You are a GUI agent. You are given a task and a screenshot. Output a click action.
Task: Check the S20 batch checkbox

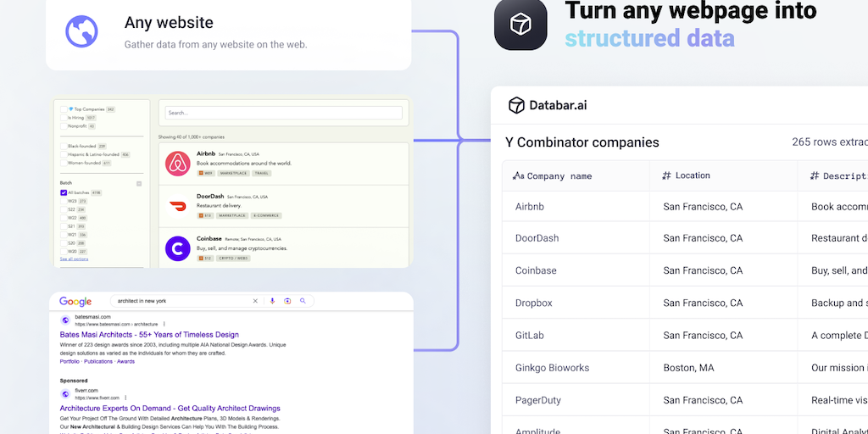click(64, 243)
